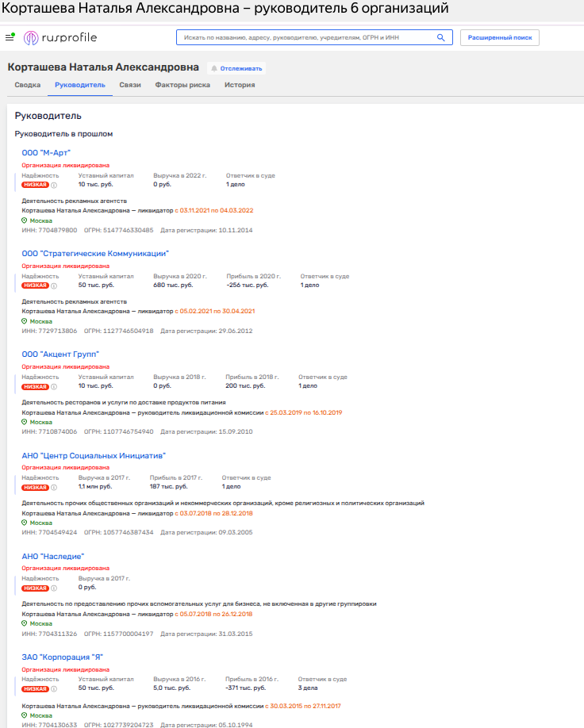Focus the company search input field

(305, 37)
